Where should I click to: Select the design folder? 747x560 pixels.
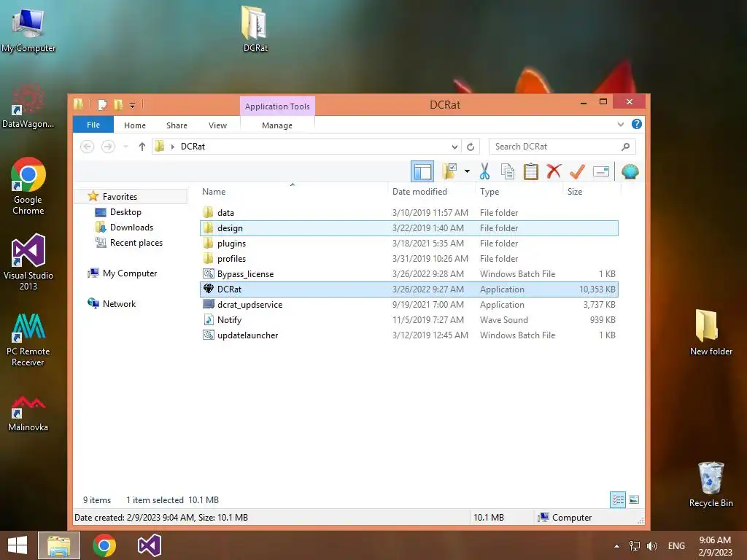[x=409, y=228]
